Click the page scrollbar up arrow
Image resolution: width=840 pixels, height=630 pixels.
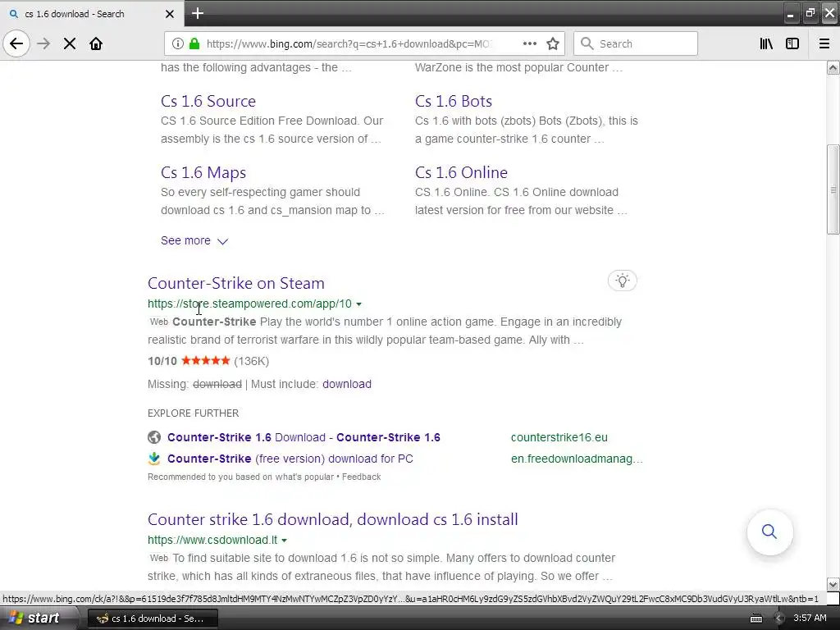click(x=833, y=67)
